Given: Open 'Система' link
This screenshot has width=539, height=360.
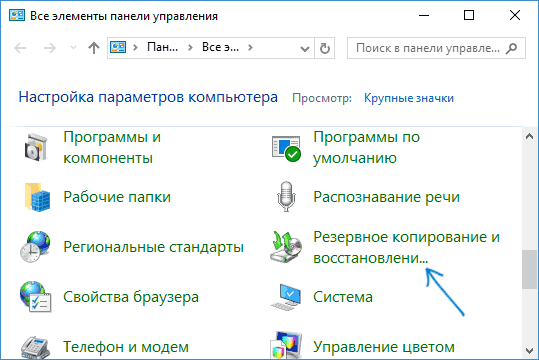Looking at the screenshot, I should pos(343,297).
